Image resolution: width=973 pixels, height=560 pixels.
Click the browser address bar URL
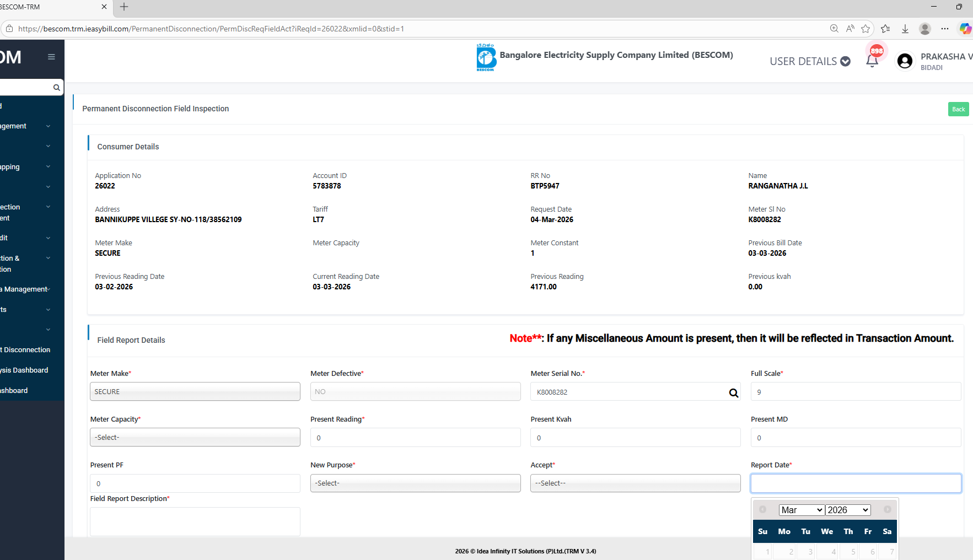pos(211,29)
